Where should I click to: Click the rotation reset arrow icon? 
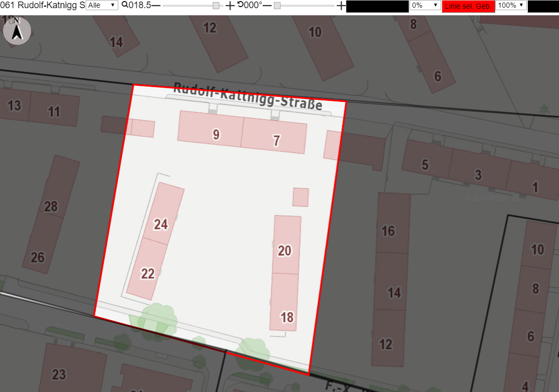pos(241,4)
